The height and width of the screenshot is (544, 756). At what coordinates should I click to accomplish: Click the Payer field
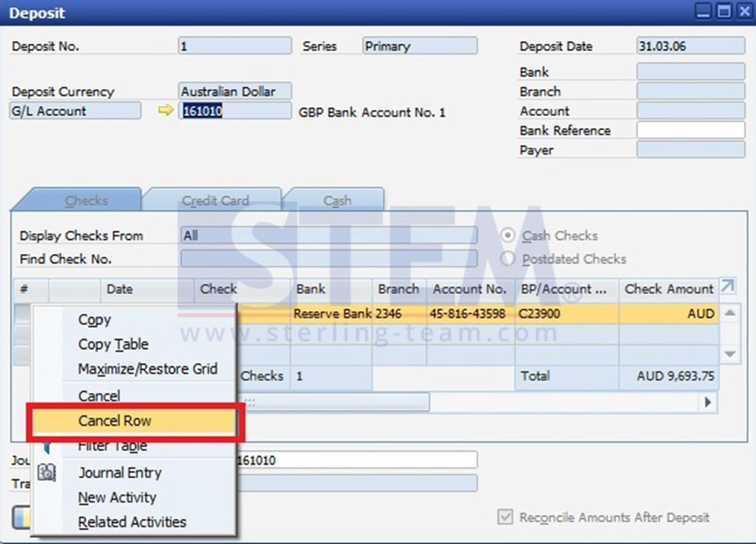[690, 150]
